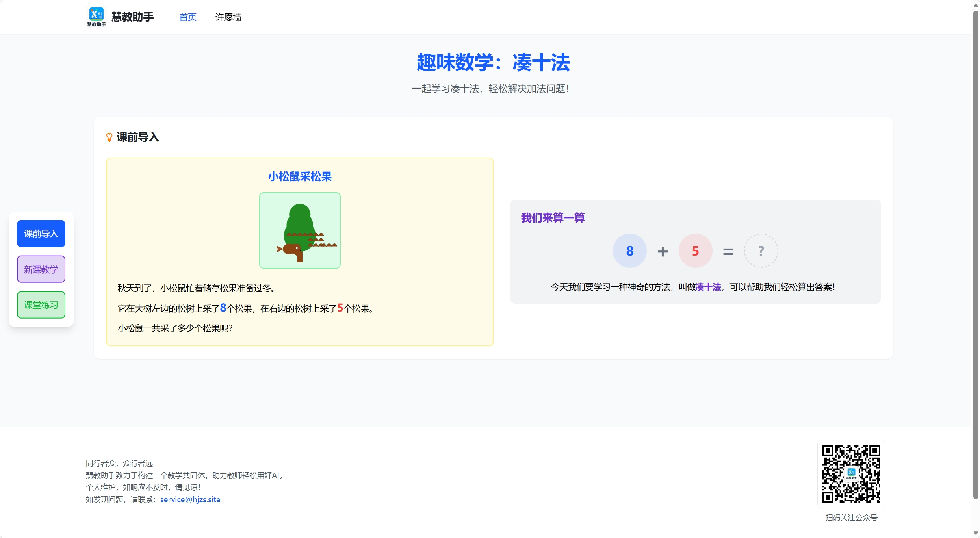Select the 课前导入 sidebar button
The image size is (980, 538).
(41, 234)
